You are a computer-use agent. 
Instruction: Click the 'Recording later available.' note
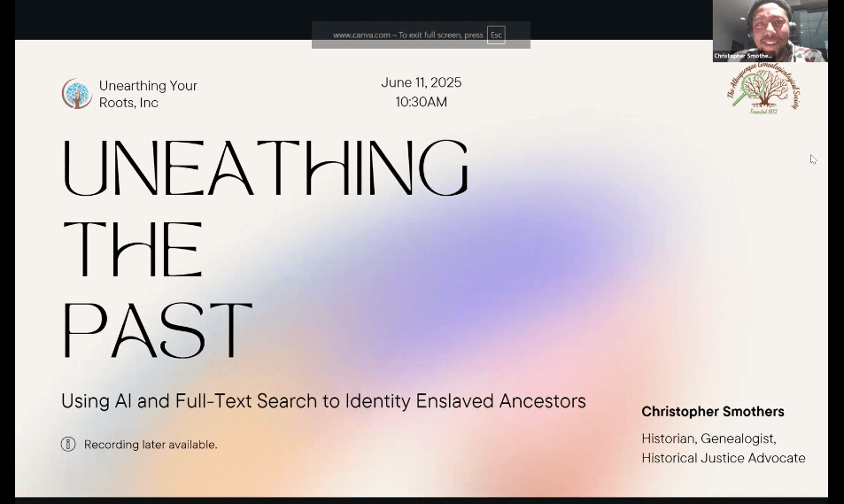(151, 445)
